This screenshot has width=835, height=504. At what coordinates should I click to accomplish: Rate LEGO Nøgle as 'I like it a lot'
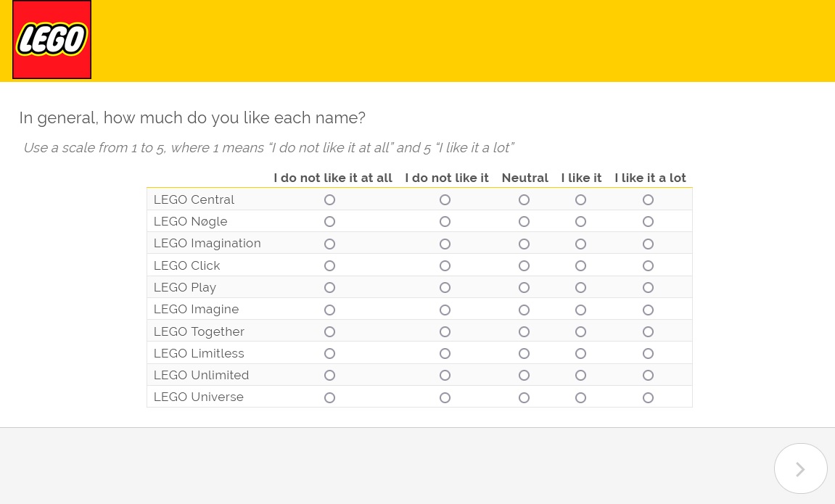pyautogui.click(x=648, y=221)
